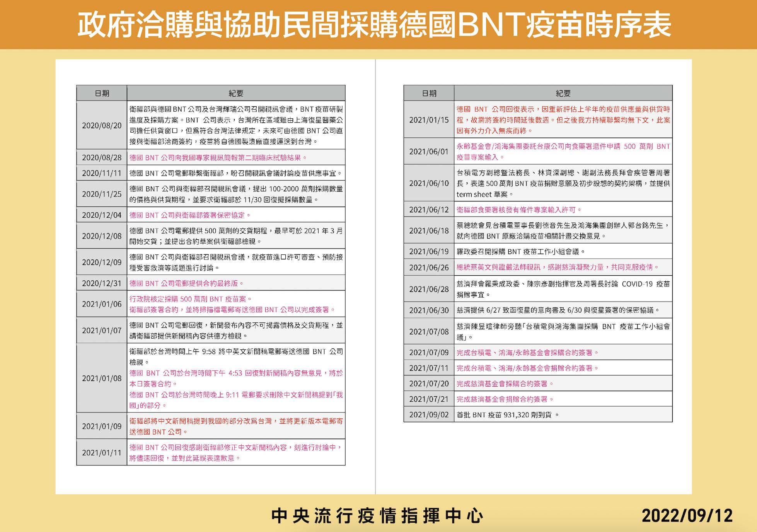This screenshot has height=532, width=757.
Task: Select the date cell 2021/06/26
Action: click(x=429, y=267)
